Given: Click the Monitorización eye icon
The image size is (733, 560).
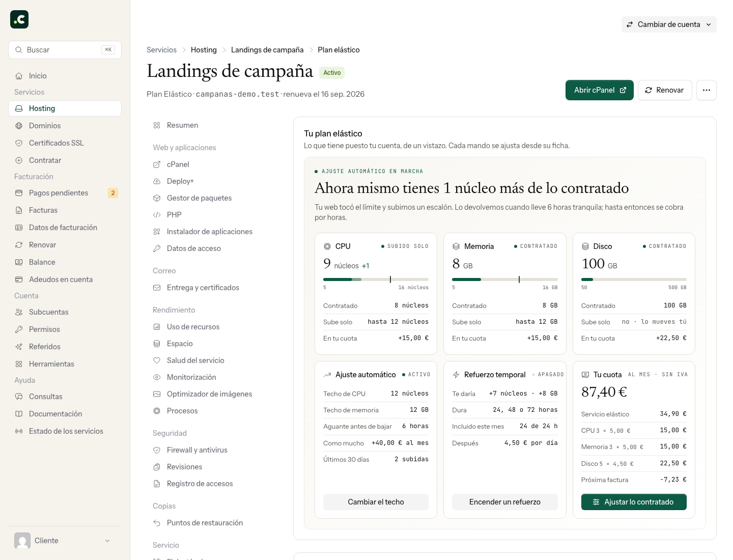Looking at the screenshot, I should 157,377.
